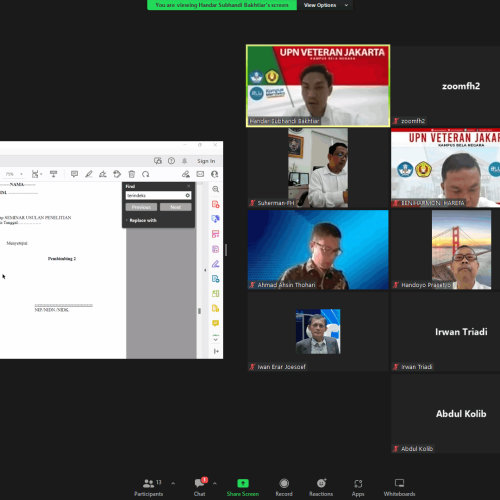Select the Acrobat highlight pen tool
Screen dimensions: 500x500
click(89, 174)
